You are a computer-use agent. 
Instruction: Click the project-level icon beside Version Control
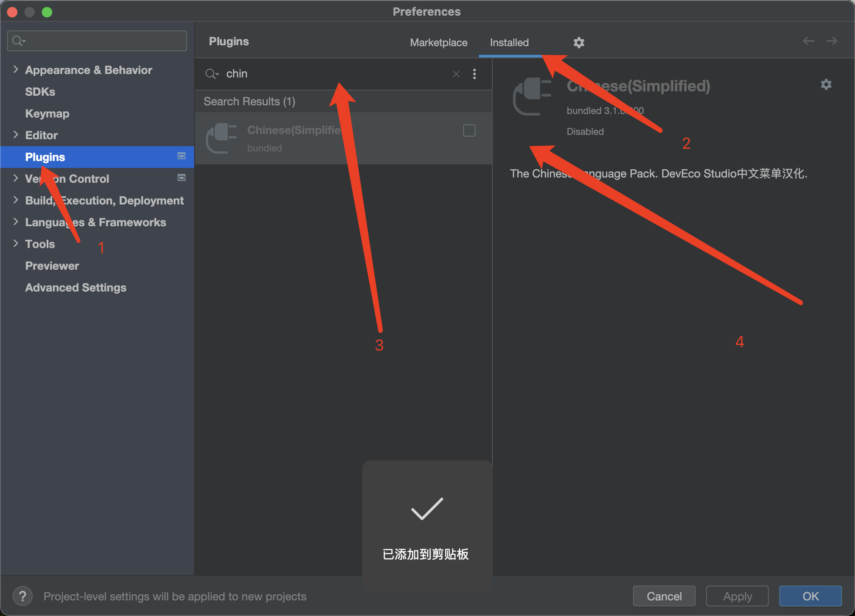[x=182, y=178]
